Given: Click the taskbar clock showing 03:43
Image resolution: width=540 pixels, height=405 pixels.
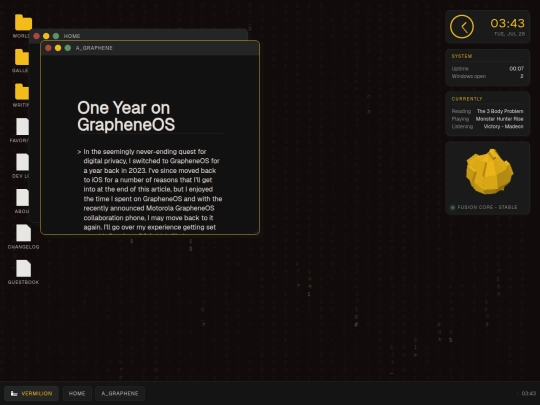Looking at the screenshot, I should tap(529, 393).
